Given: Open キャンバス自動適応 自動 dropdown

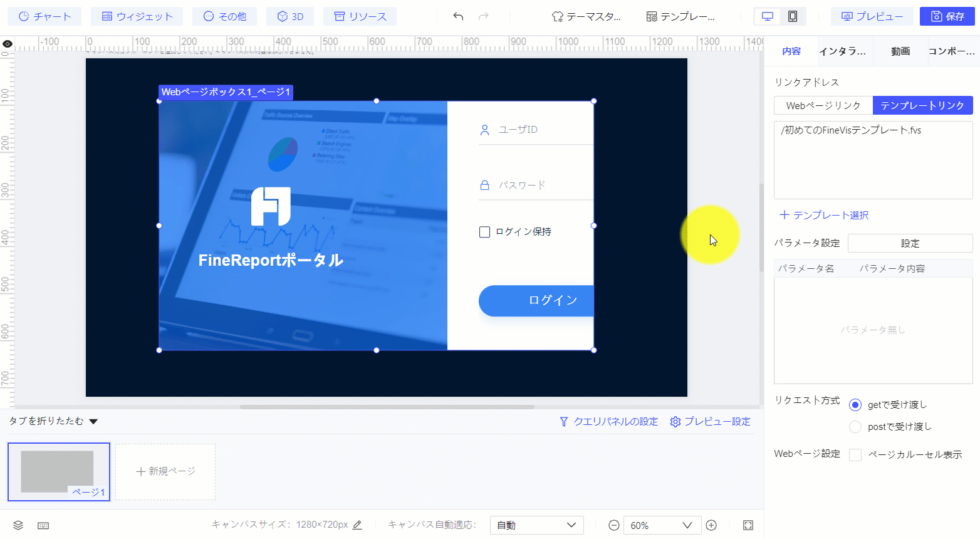Looking at the screenshot, I should (x=536, y=525).
